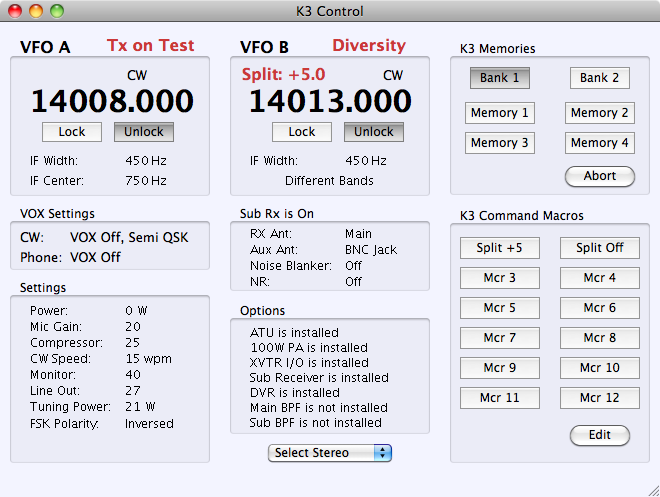The width and height of the screenshot is (660, 497).
Task: Open the Select Stereo dropdown
Action: point(330,453)
